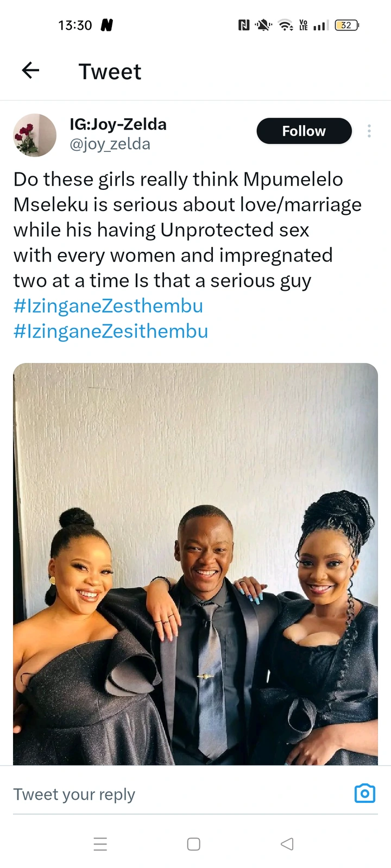Tap the Wi-Fi status icon
The width and height of the screenshot is (391, 868).
pyautogui.click(x=286, y=25)
